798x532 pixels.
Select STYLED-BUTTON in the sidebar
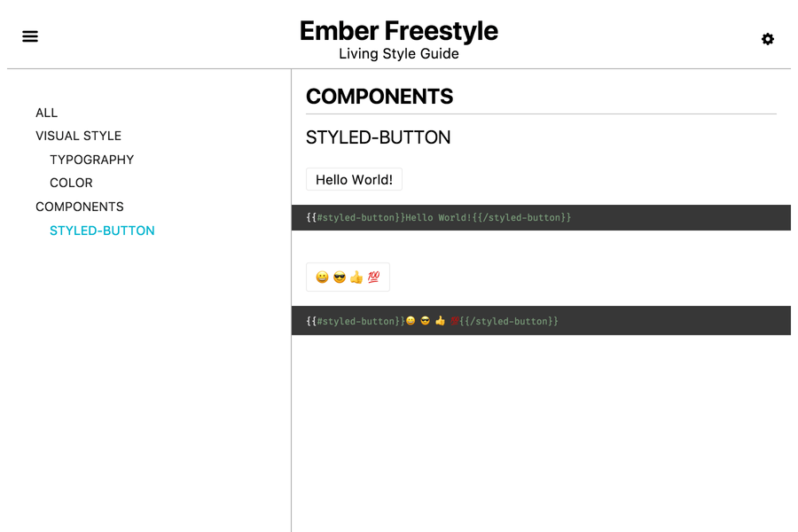point(102,230)
